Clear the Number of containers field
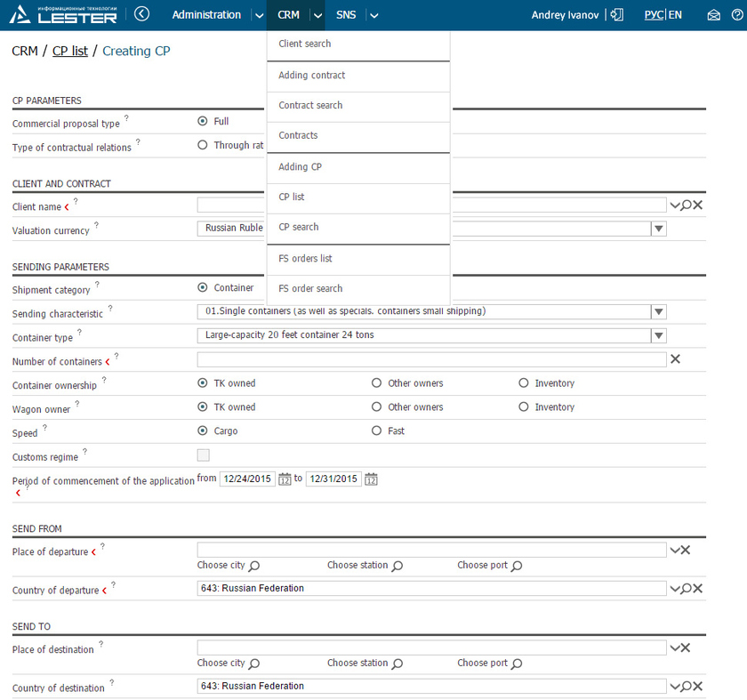 click(x=675, y=359)
